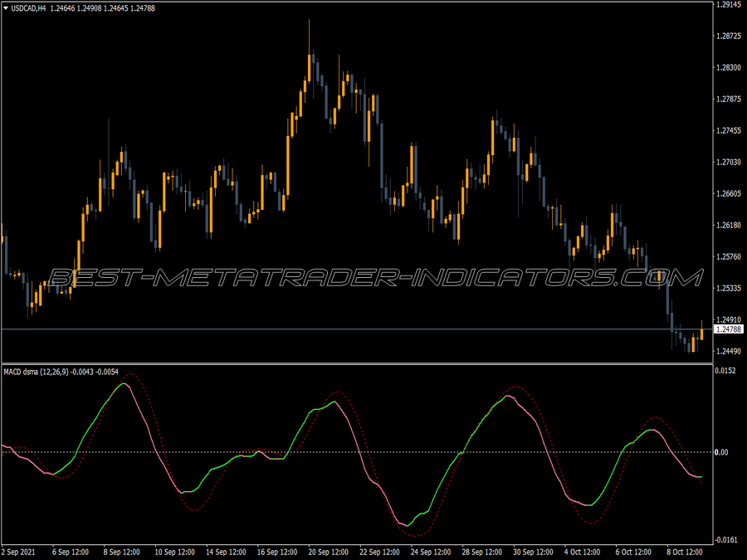Click price scale value 1.27875
This screenshot has height=560, width=747.
coord(729,99)
